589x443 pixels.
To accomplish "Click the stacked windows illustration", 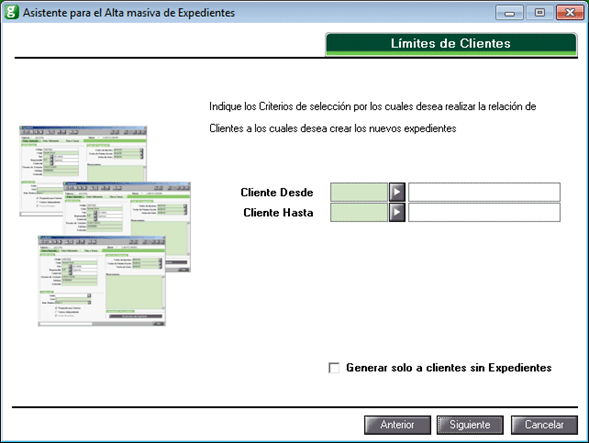I will point(104,226).
